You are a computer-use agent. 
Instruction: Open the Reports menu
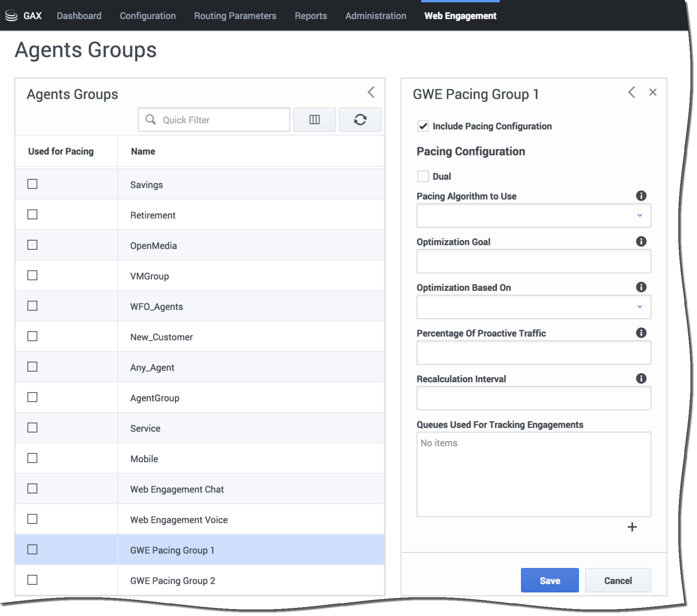click(x=311, y=16)
